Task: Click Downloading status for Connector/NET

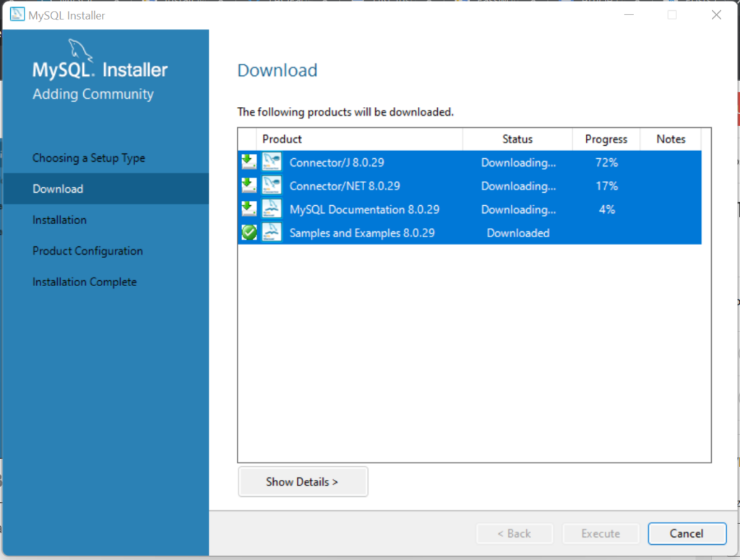Action: pos(518,186)
